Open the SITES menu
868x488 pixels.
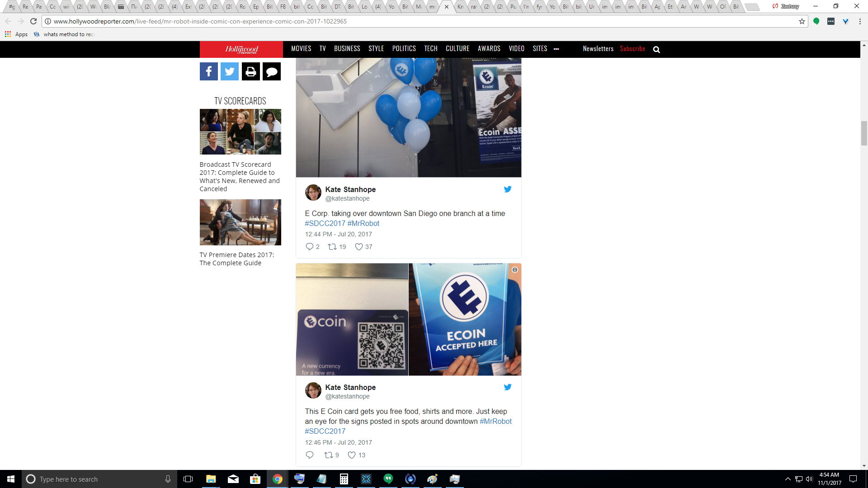pyautogui.click(x=540, y=49)
